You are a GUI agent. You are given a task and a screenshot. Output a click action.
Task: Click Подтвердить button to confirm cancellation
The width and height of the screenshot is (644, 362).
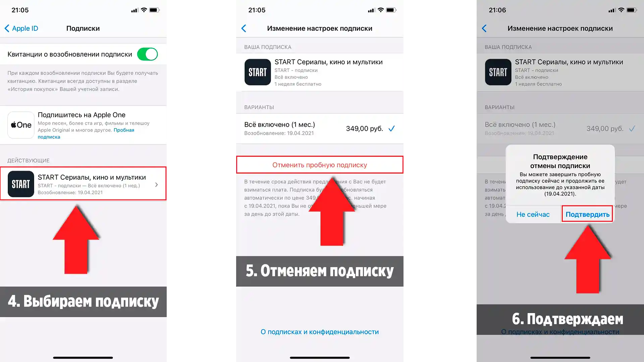587,215
